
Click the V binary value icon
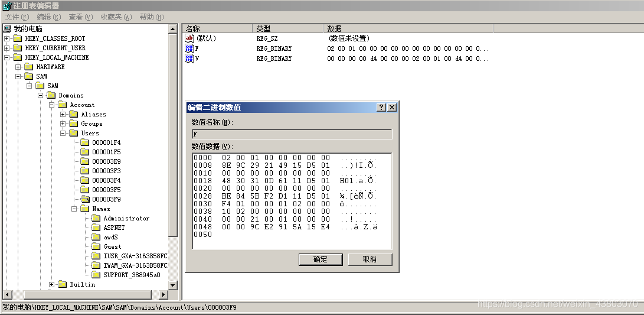(x=189, y=59)
